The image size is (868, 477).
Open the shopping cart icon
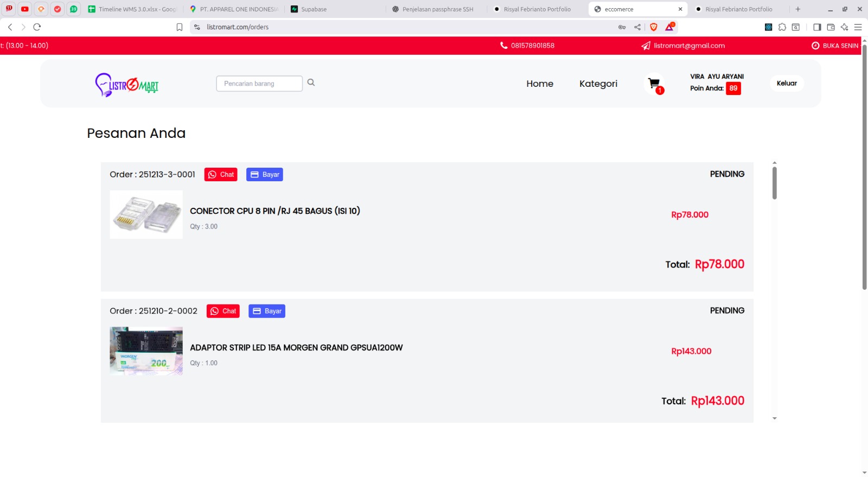654,84
